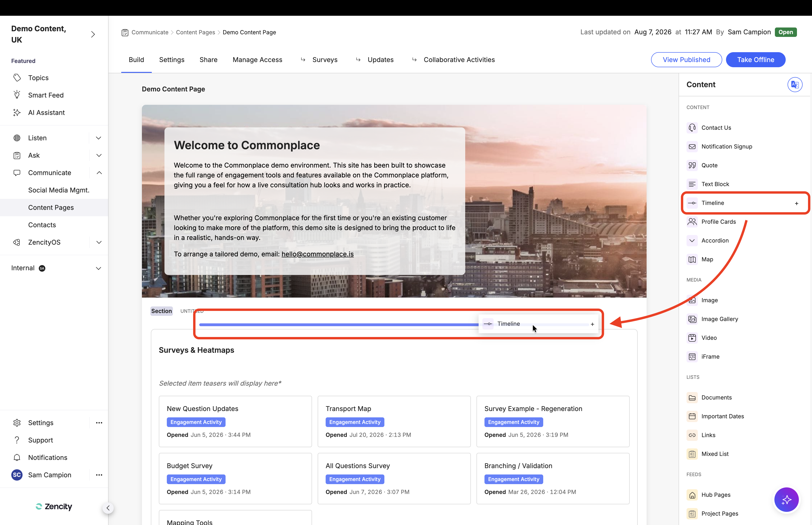Image resolution: width=812 pixels, height=525 pixels.
Task: Follow the hello@commonplace.is email link
Action: tap(317, 254)
